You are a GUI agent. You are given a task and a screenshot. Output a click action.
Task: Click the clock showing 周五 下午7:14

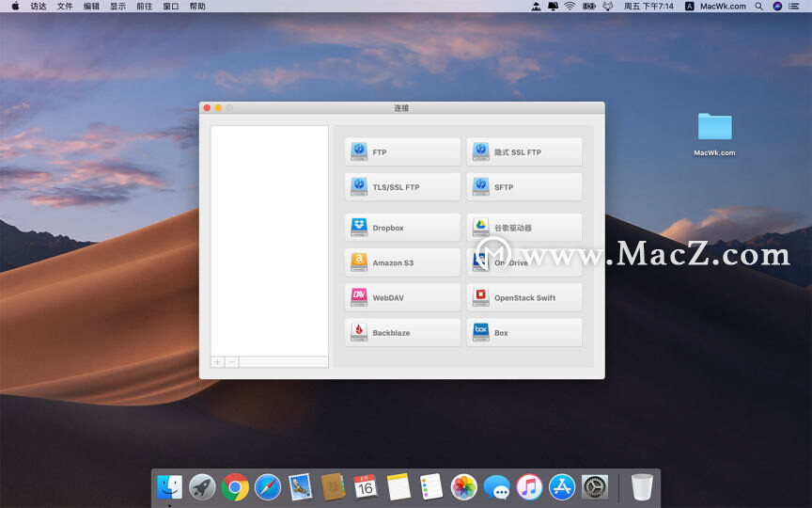(648, 7)
